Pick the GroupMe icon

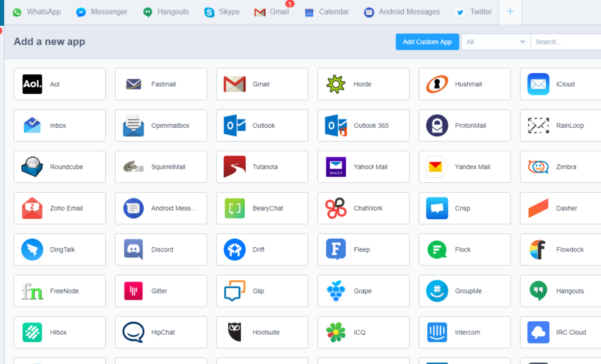437,291
